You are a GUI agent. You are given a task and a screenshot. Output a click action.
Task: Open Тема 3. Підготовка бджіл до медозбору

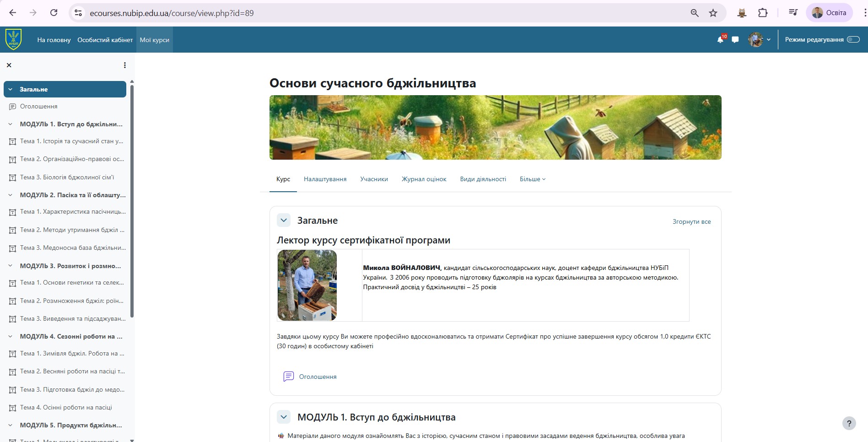click(x=72, y=389)
